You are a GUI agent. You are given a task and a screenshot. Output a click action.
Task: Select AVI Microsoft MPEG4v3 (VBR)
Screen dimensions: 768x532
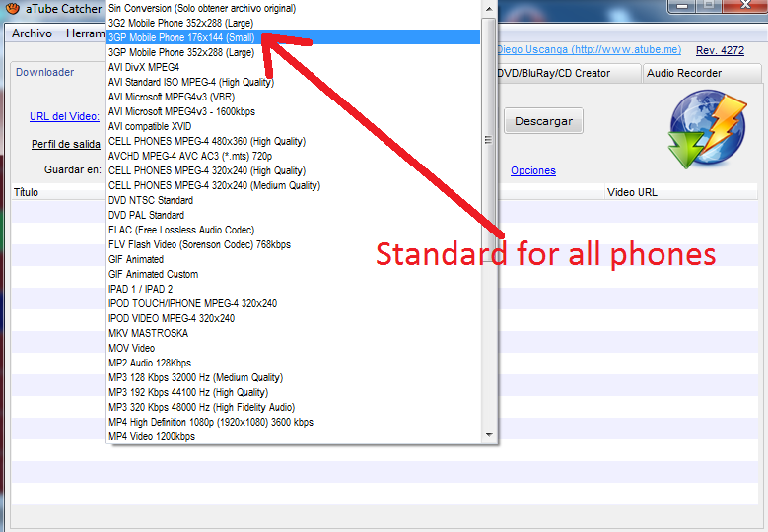[x=293, y=97]
